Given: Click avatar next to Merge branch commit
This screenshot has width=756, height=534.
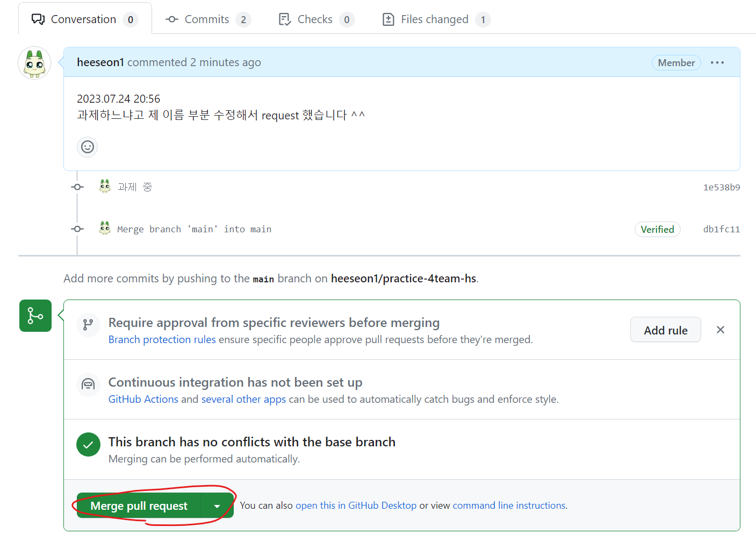Looking at the screenshot, I should click(105, 229).
